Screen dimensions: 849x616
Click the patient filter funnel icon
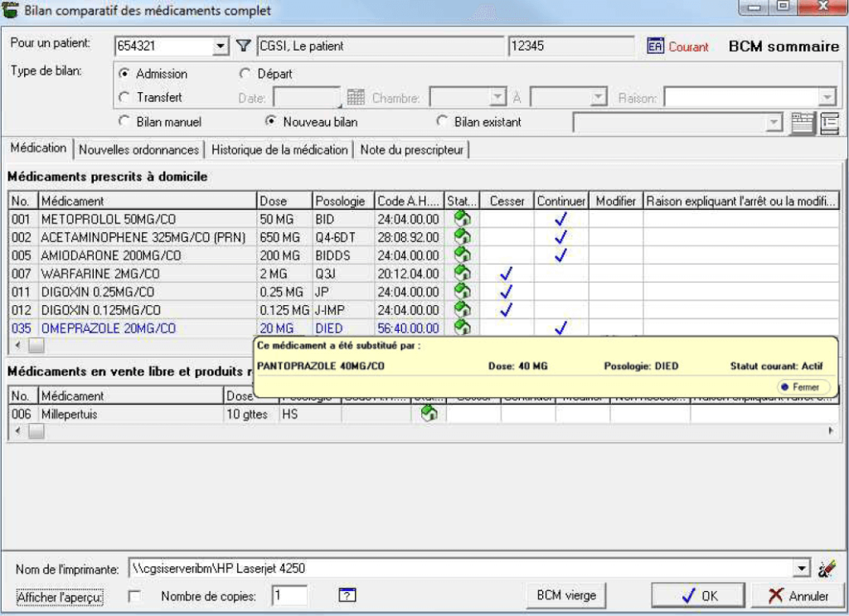pos(244,46)
